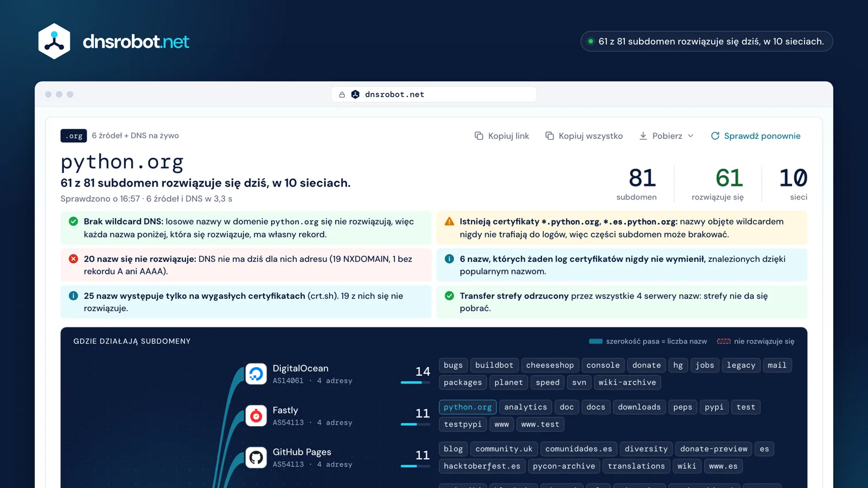Click the Fastly count bar showing 11

[x=416, y=424]
